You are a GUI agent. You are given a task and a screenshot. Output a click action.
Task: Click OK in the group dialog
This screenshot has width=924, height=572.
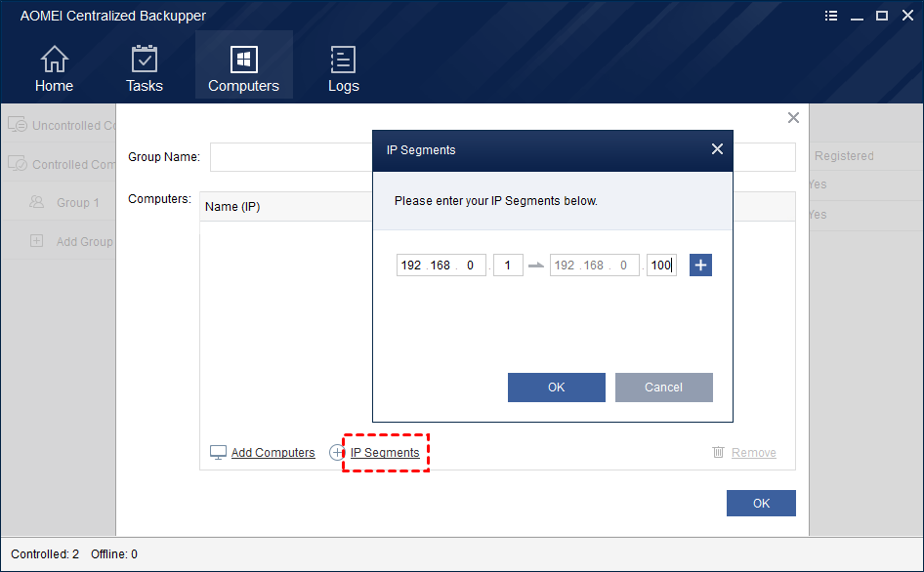761,503
